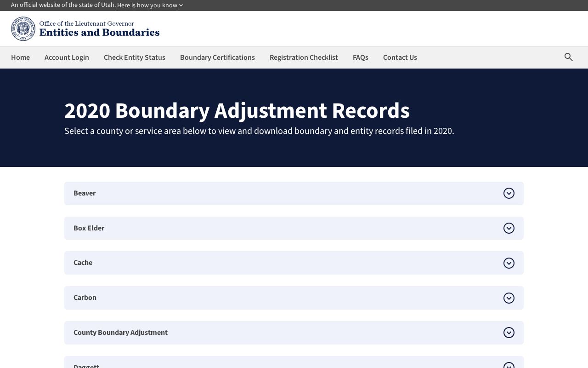Click the Entities and Boundaries title link
Image resolution: width=588 pixels, height=368 pixels.
click(99, 32)
